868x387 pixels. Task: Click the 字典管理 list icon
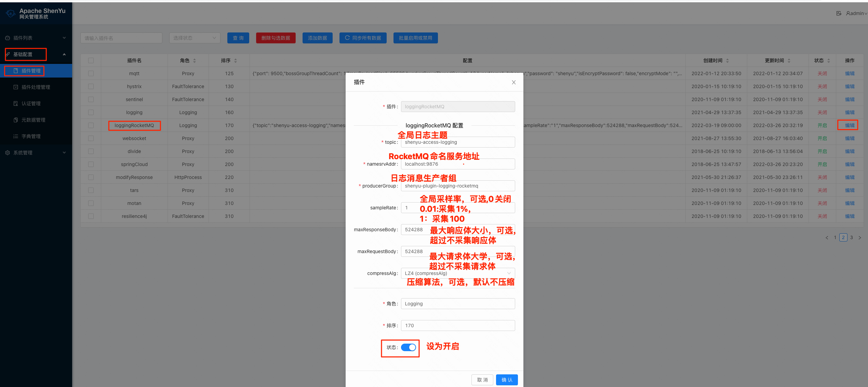coord(16,136)
